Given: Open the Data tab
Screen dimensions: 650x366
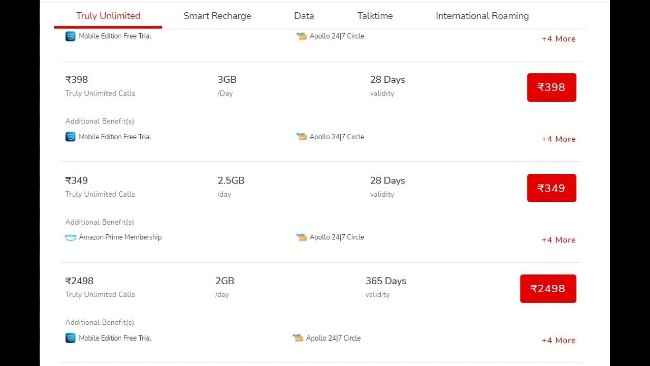Looking at the screenshot, I should (304, 16).
